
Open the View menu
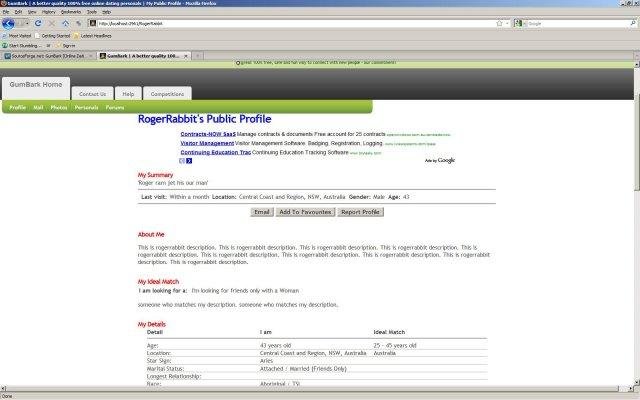(32, 12)
